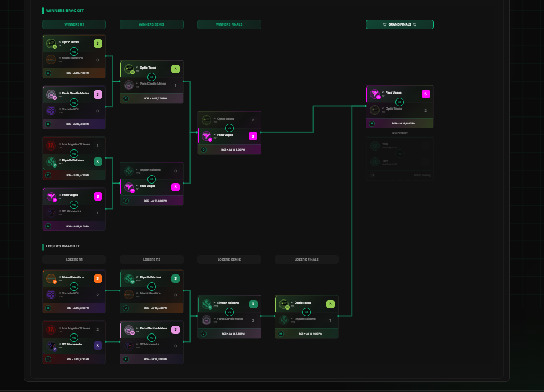Click the G2 Minnesota logo in Losers R1 match I
The height and width of the screenshot is (392, 544).
pyautogui.click(x=51, y=346)
